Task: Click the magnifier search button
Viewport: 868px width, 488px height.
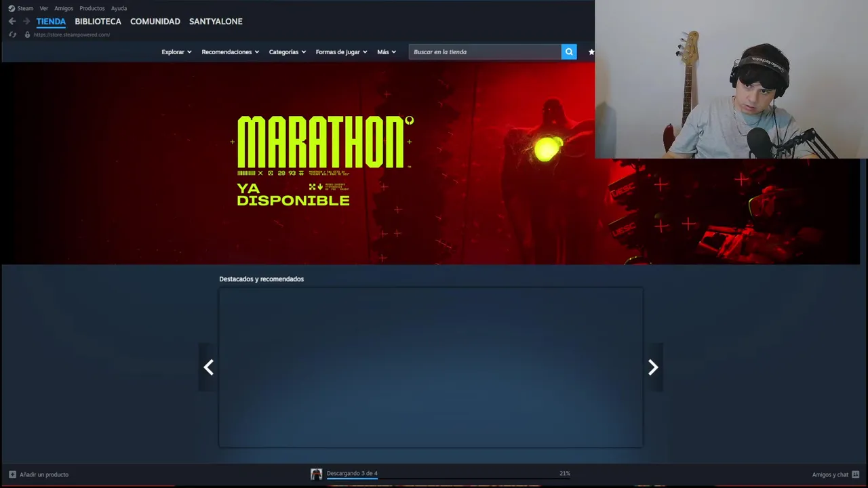Action: pos(569,52)
